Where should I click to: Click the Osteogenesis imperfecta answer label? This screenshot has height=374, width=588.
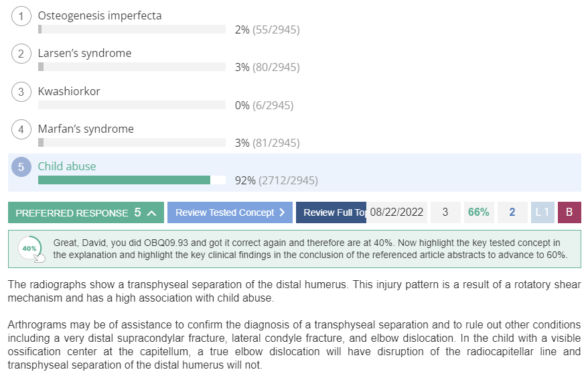click(100, 15)
